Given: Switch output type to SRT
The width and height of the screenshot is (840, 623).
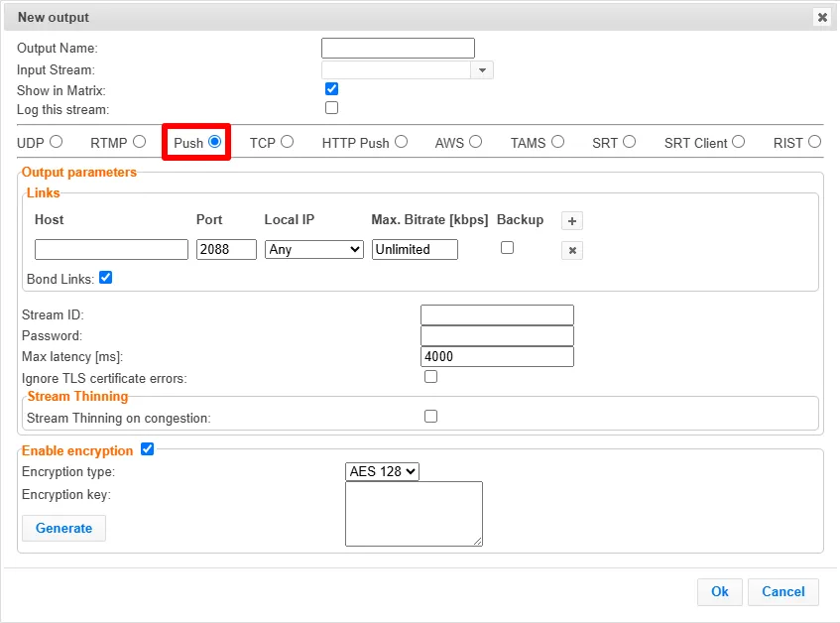Looking at the screenshot, I should click(630, 142).
